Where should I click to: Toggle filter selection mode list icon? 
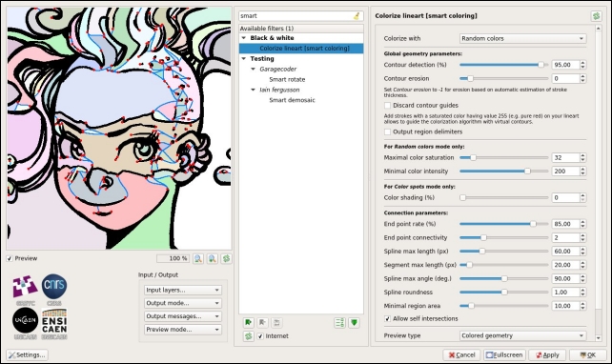[339, 323]
